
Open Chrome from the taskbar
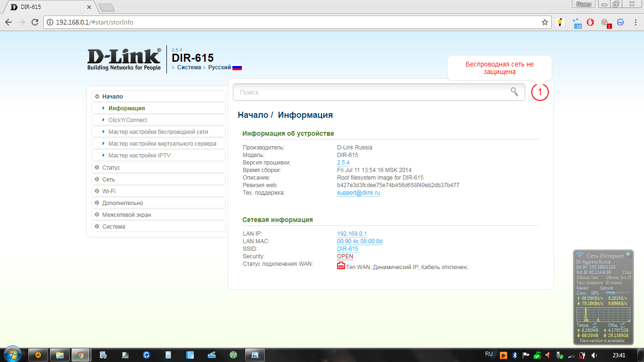80,355
